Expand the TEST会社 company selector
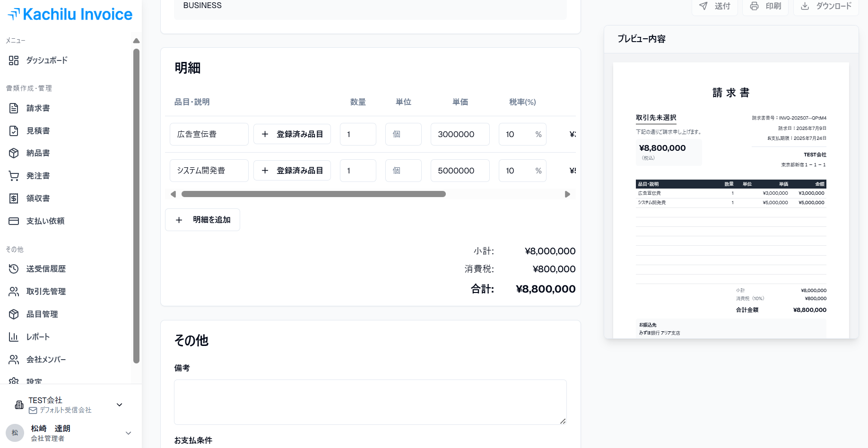 click(119, 405)
